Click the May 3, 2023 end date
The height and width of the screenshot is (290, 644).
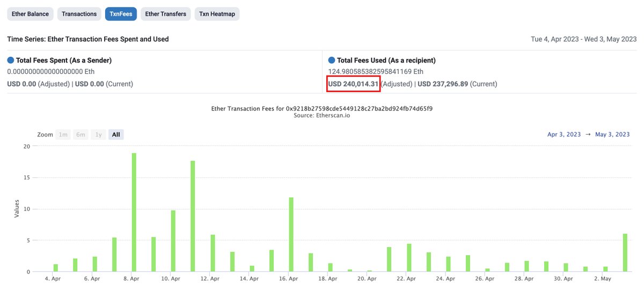pyautogui.click(x=612, y=135)
